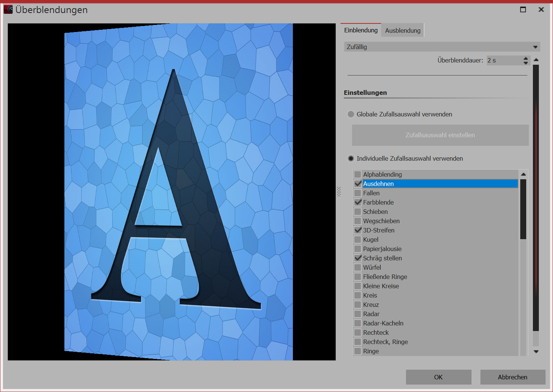This screenshot has height=392, width=553.
Task: Select the Einblendung tab
Action: (x=361, y=30)
